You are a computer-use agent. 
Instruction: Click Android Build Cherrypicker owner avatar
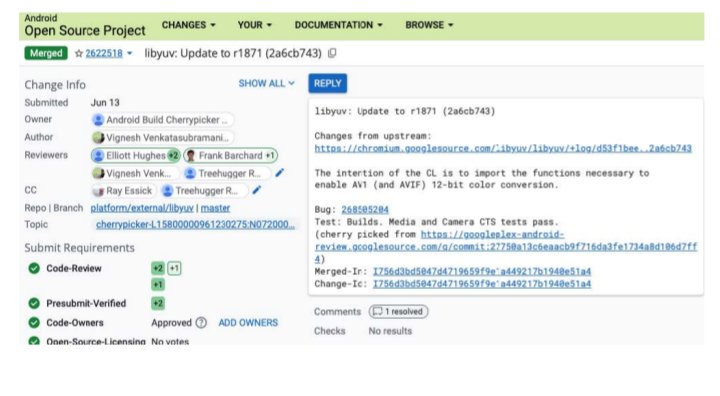tap(98, 120)
